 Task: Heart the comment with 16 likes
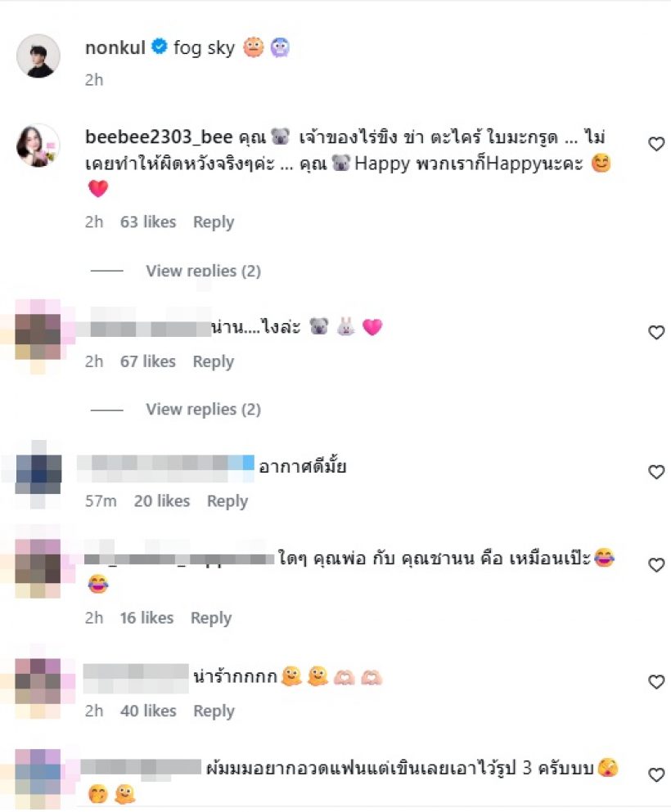point(656,565)
